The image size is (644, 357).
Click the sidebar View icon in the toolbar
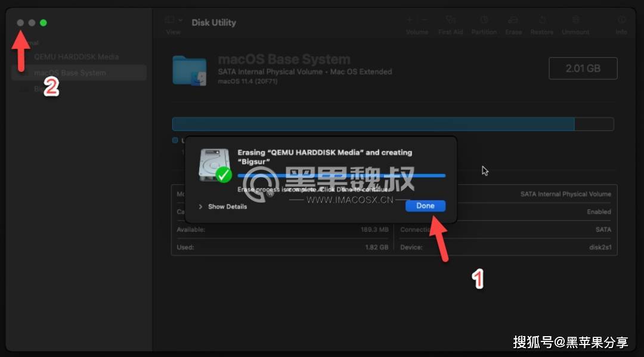[x=169, y=20]
